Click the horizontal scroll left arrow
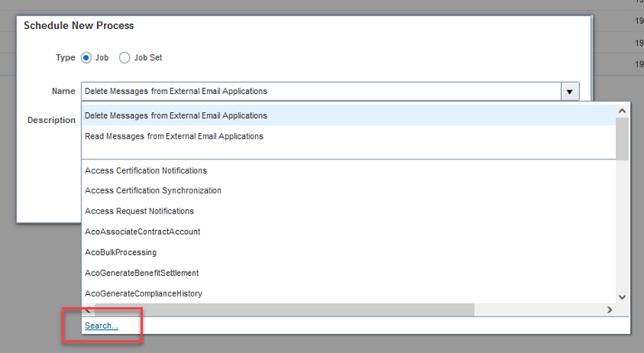The width and height of the screenshot is (644, 353). pyautogui.click(x=88, y=310)
